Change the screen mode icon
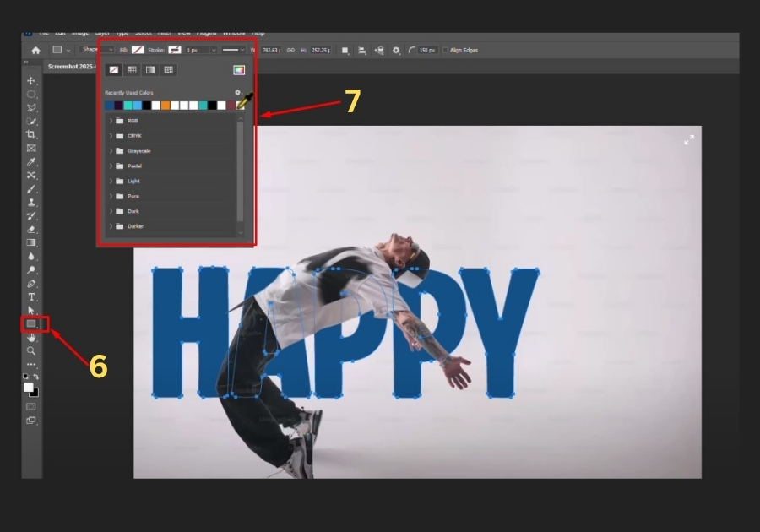The height and width of the screenshot is (532, 760). (31, 421)
